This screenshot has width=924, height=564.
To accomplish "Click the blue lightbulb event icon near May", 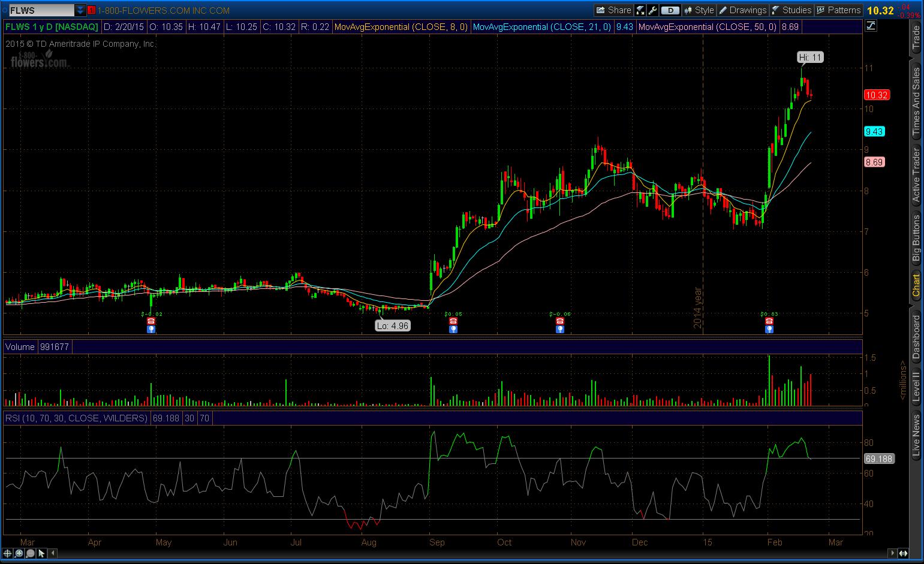I will click(x=151, y=329).
